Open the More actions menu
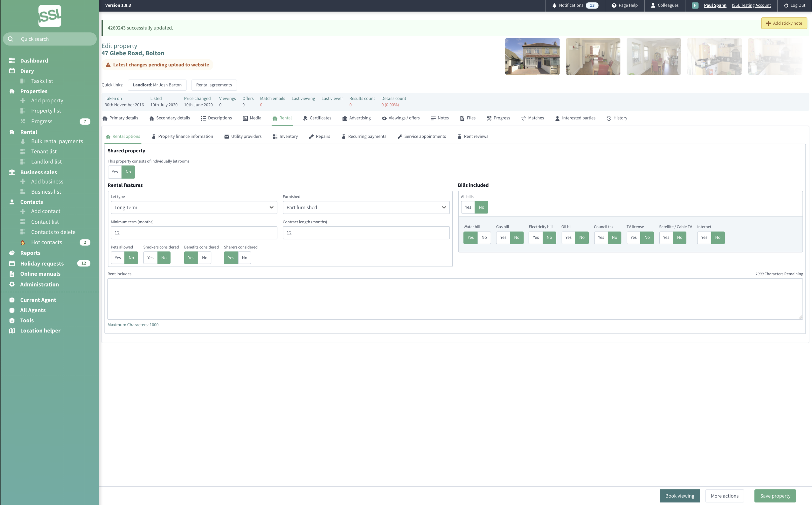 [x=724, y=496]
